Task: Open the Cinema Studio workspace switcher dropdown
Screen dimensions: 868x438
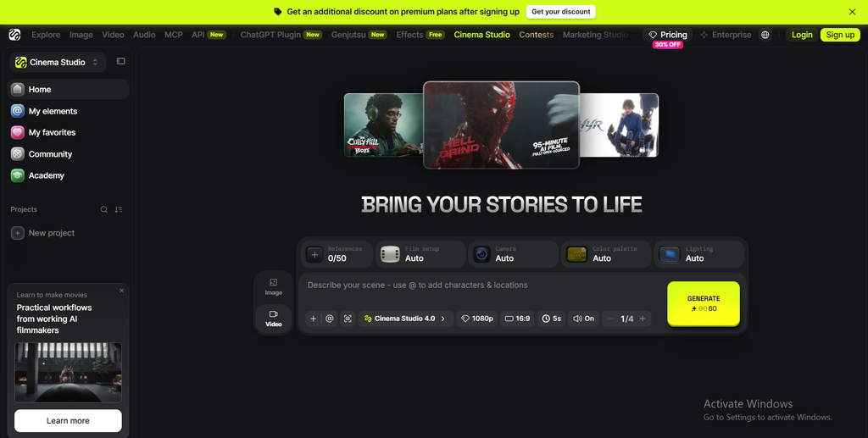Action: click(x=58, y=63)
